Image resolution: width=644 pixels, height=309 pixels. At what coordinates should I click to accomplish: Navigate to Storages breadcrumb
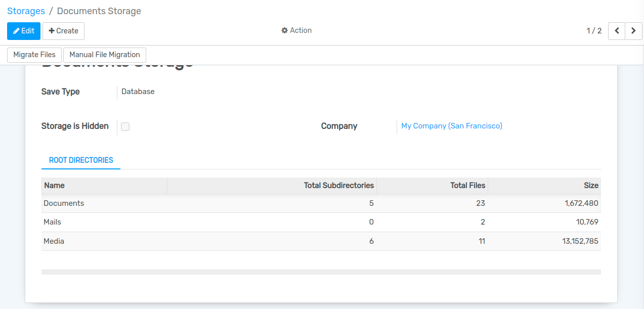click(x=26, y=11)
